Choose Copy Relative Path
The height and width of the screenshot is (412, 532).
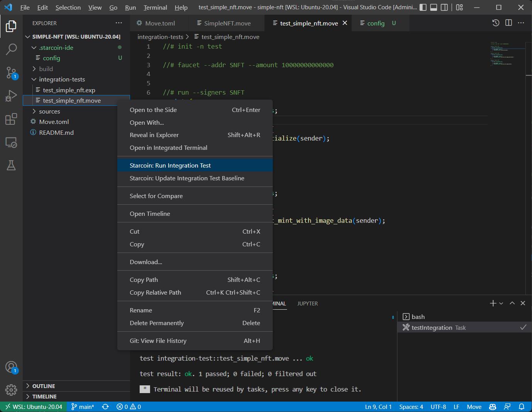(195, 292)
